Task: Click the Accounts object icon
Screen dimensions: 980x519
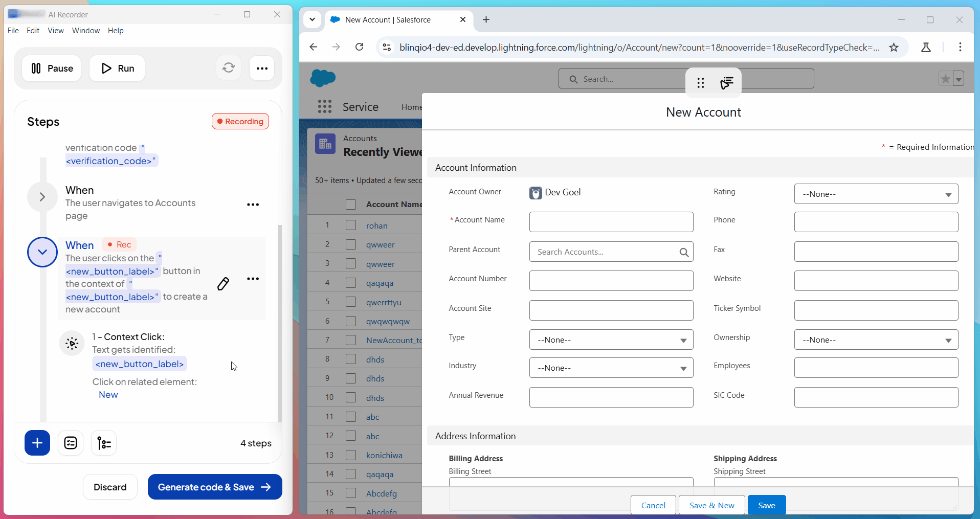Action: [325, 144]
